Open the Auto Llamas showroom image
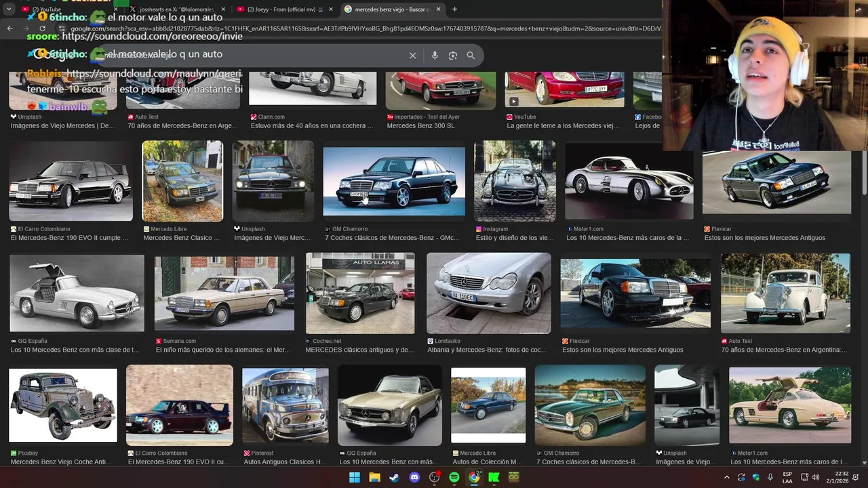This screenshot has height=488, width=868. 360,293
